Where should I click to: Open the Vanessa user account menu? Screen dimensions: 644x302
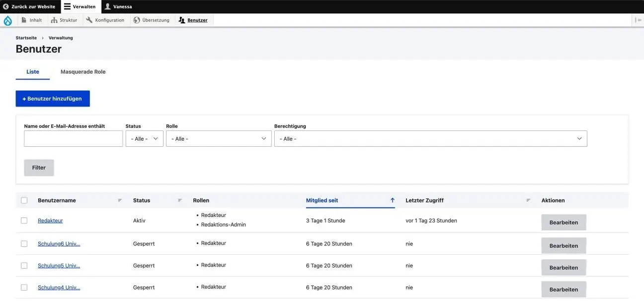pyautogui.click(x=118, y=6)
